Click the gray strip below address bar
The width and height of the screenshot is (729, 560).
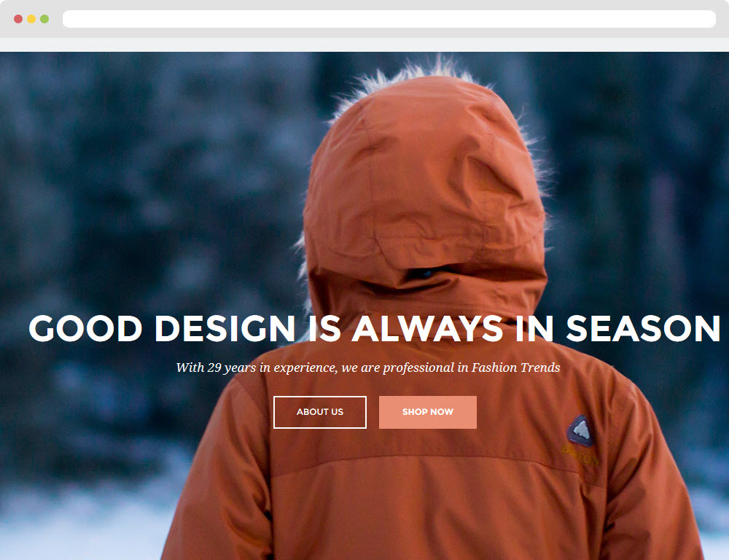(x=364, y=44)
